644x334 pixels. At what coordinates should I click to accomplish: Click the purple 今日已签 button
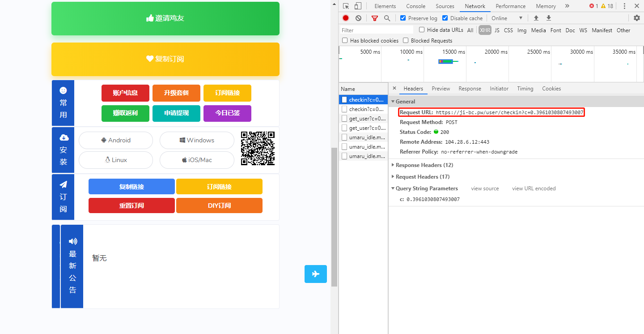point(227,113)
